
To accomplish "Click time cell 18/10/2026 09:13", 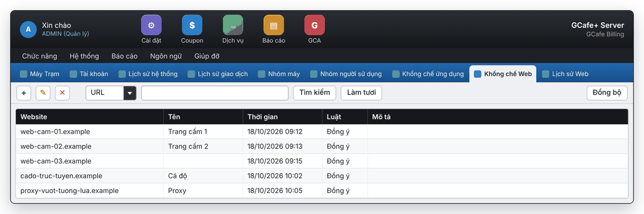I will coord(283,147).
